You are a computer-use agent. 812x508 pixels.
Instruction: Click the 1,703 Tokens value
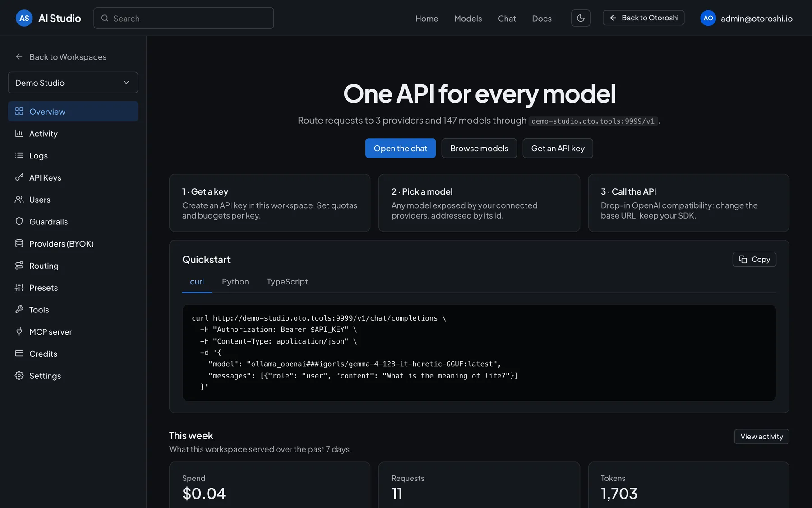point(619,494)
